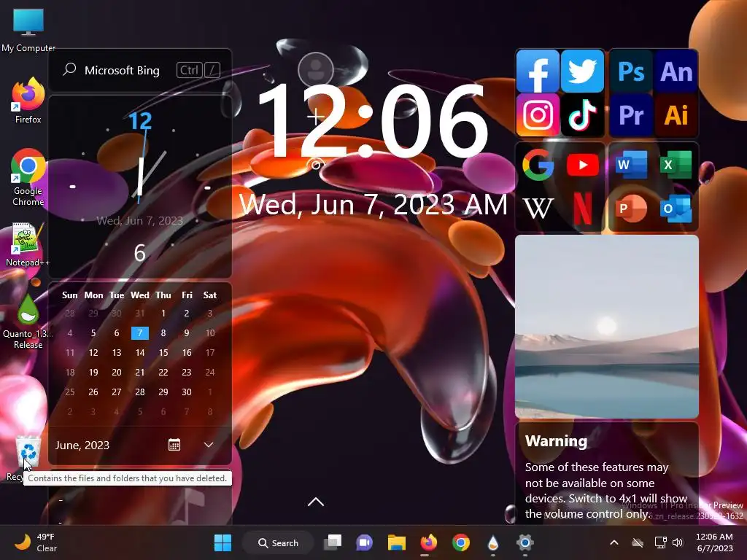Viewport: 747px width, 560px height.
Task: Click the Wed, Jun 7, 2023 AM date text
Action: (x=373, y=205)
